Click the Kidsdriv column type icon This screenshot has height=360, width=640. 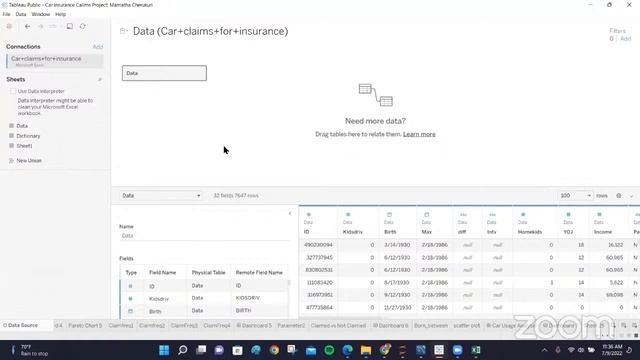click(x=348, y=214)
